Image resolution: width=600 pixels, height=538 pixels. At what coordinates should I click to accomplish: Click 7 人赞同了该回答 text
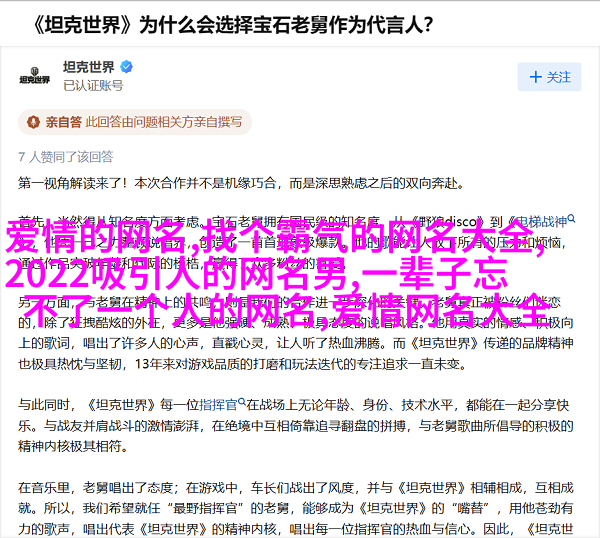(65, 157)
